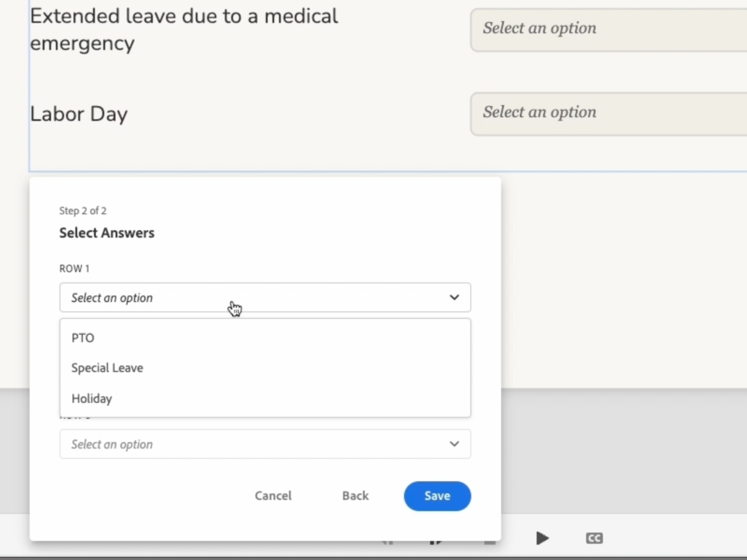
Task: Click the 'Extended leave due to a medical emergency' label
Action: tap(184, 29)
